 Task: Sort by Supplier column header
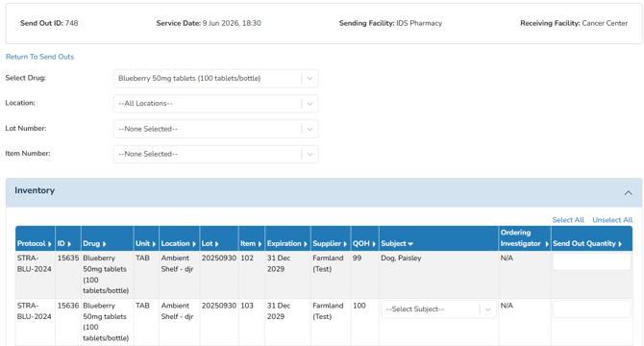pyautogui.click(x=330, y=243)
